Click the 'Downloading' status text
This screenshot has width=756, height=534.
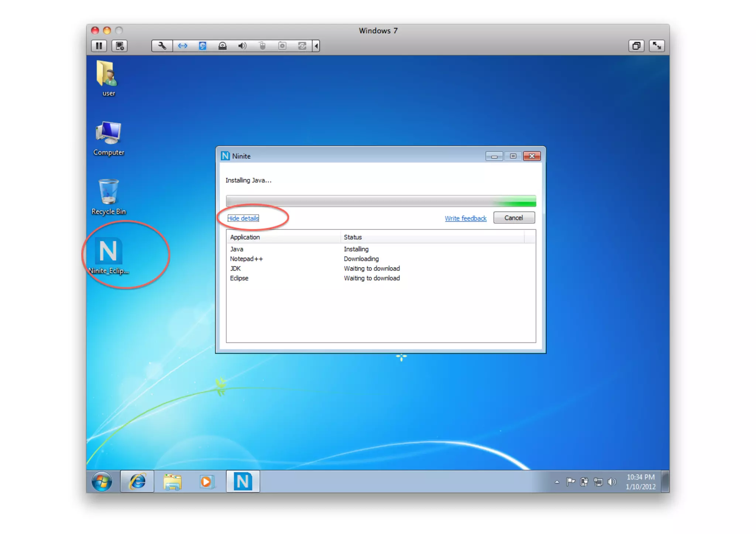coord(361,259)
